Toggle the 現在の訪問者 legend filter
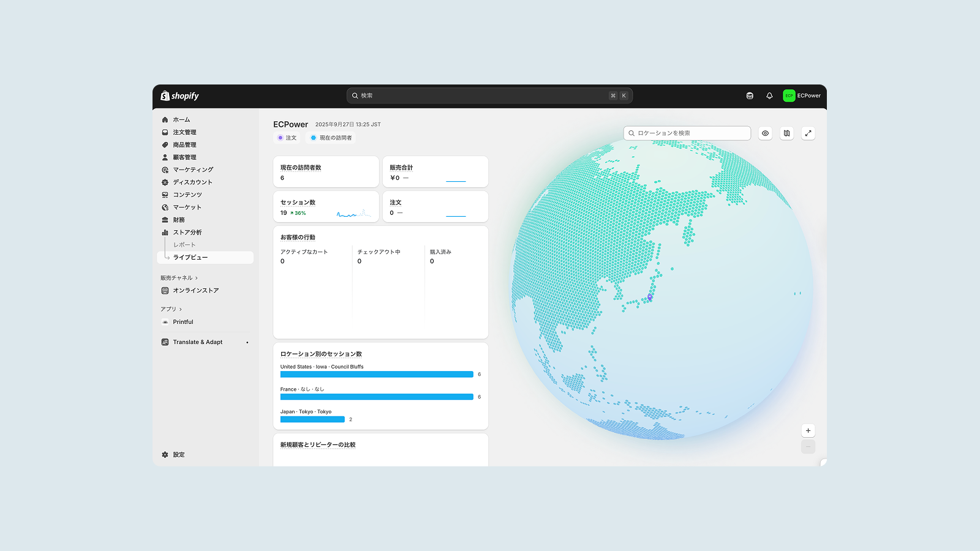The width and height of the screenshot is (980, 551). 331,138
